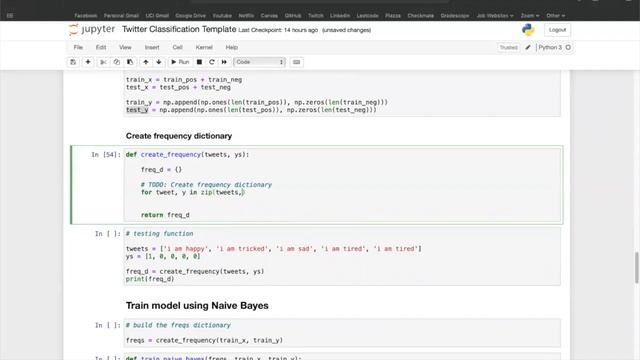640x360 pixels.
Task: Click the kernel status circle indicator
Action: tap(568, 47)
